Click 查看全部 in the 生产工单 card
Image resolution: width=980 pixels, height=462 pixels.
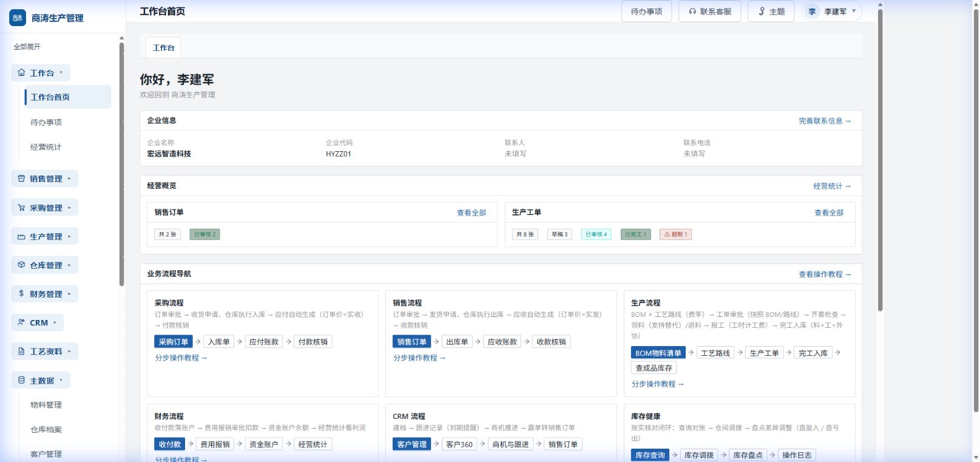pos(829,213)
